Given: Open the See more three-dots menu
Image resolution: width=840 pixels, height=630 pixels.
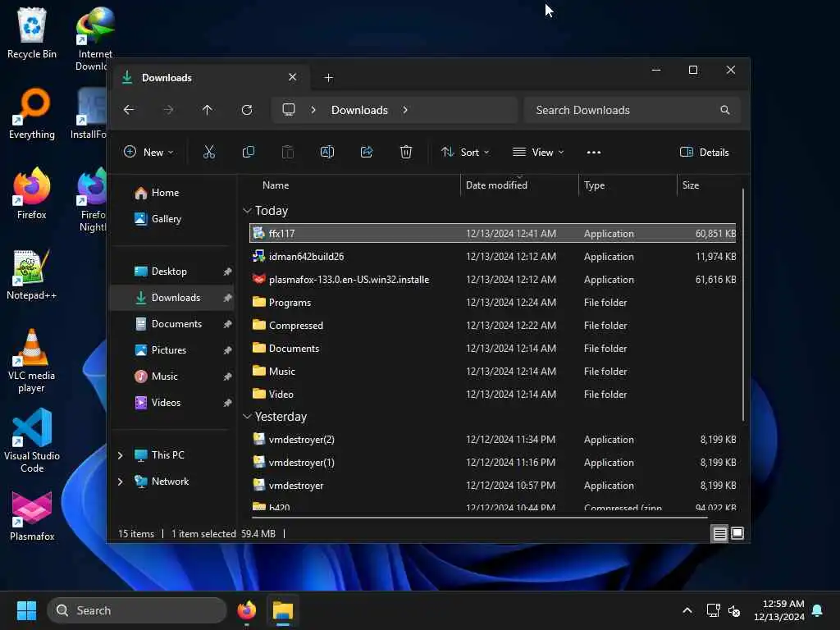Looking at the screenshot, I should click(594, 153).
